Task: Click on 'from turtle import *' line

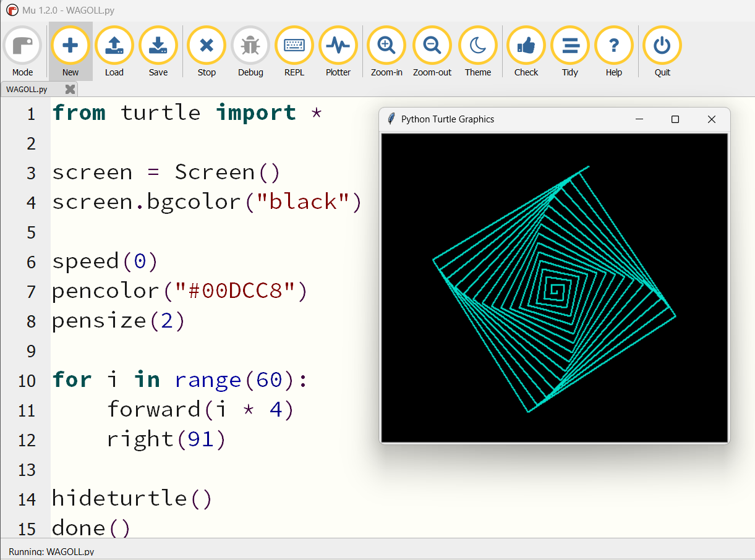Action: (x=187, y=113)
